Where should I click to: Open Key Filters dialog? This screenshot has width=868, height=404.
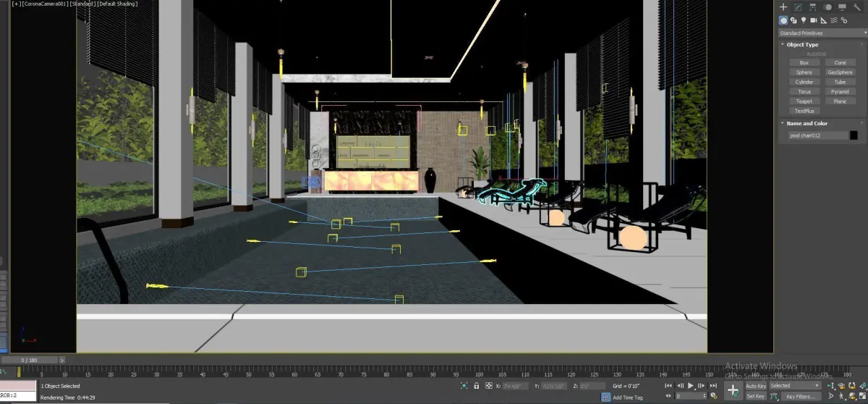(x=801, y=396)
